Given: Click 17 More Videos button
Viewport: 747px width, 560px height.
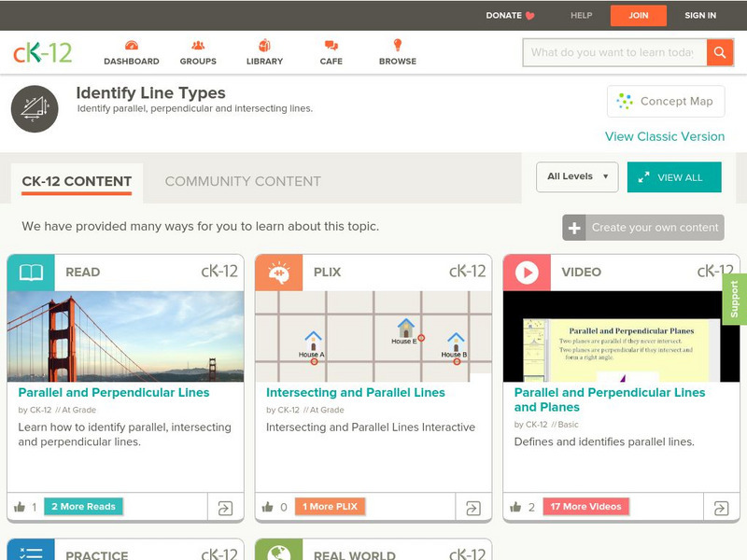Looking at the screenshot, I should pos(586,507).
